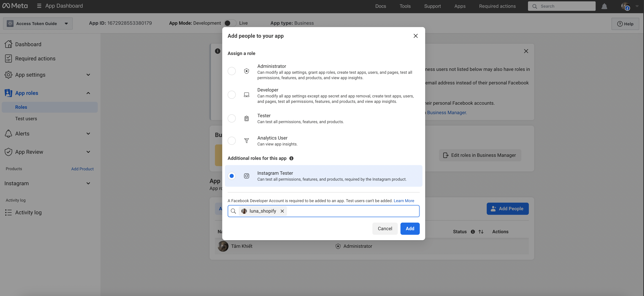Image resolution: width=644 pixels, height=296 pixels.
Task: Select the Administrator role radio button
Action: [x=232, y=71]
